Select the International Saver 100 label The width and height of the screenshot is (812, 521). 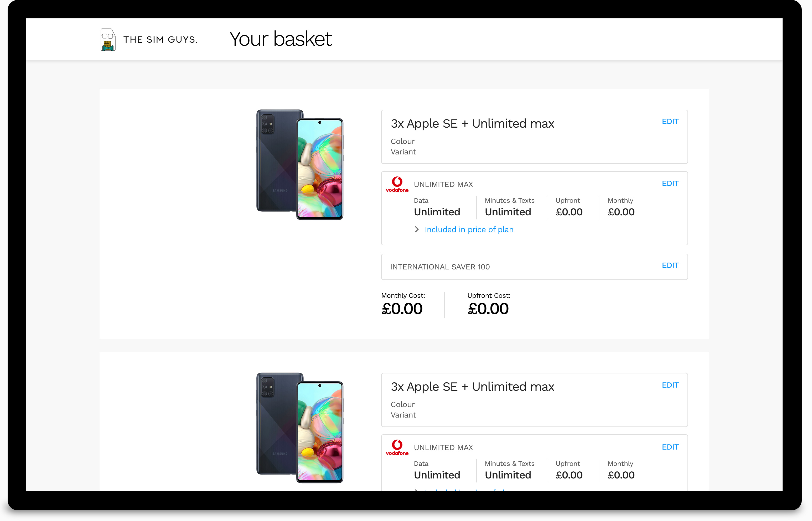point(440,267)
